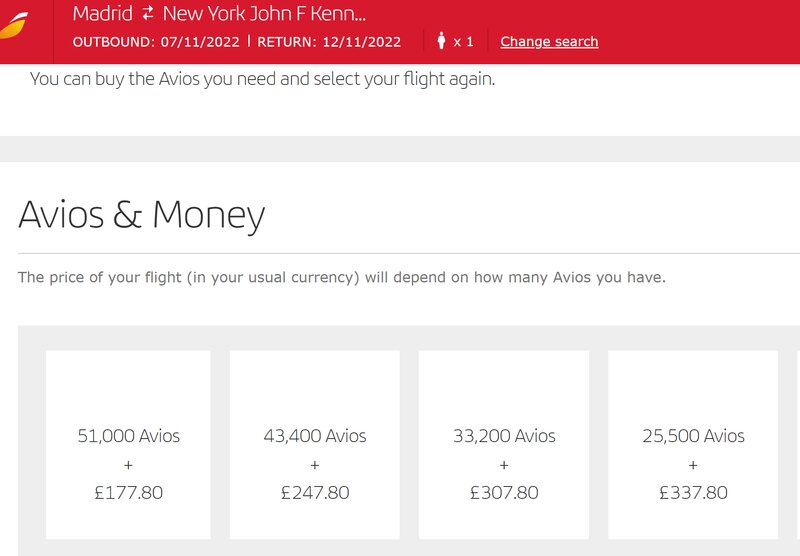The width and height of the screenshot is (800, 556).
Task: Click the Iberia logo in the header
Action: (x=14, y=26)
